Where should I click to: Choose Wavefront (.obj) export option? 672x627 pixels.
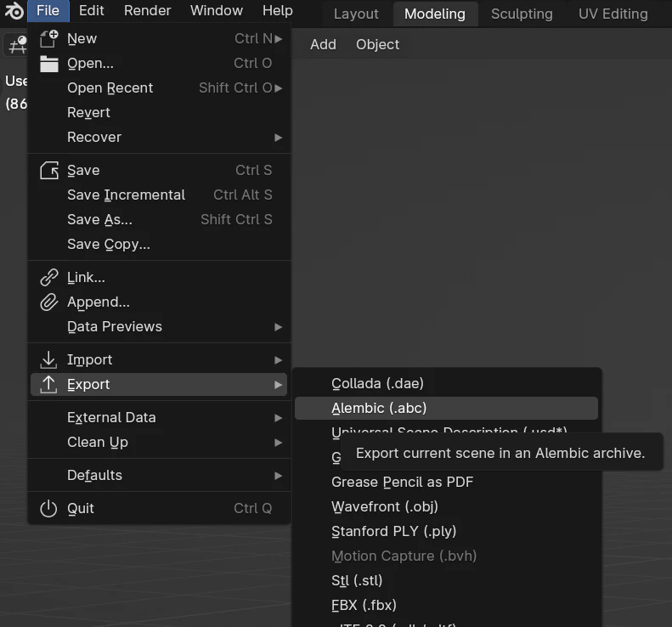pyautogui.click(x=446, y=507)
